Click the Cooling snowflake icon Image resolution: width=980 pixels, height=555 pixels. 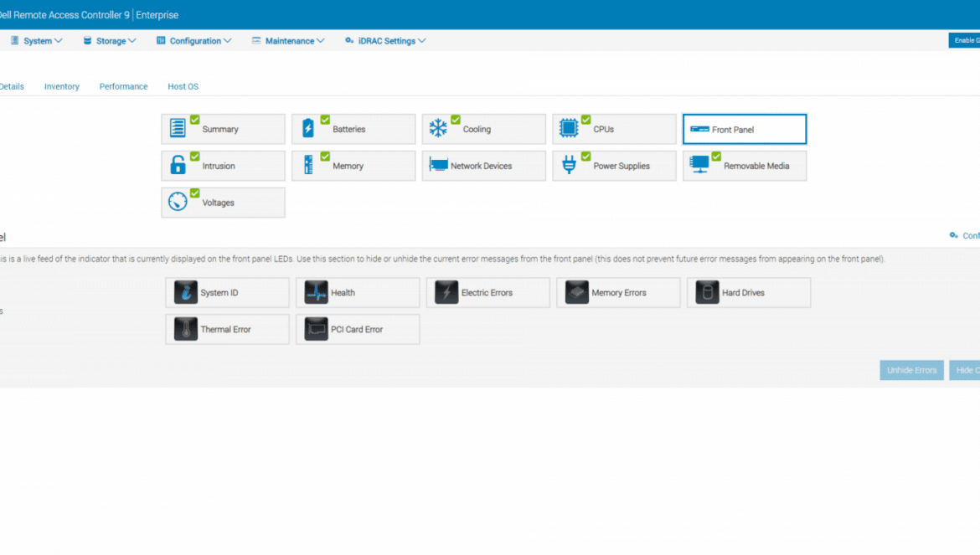coord(438,128)
